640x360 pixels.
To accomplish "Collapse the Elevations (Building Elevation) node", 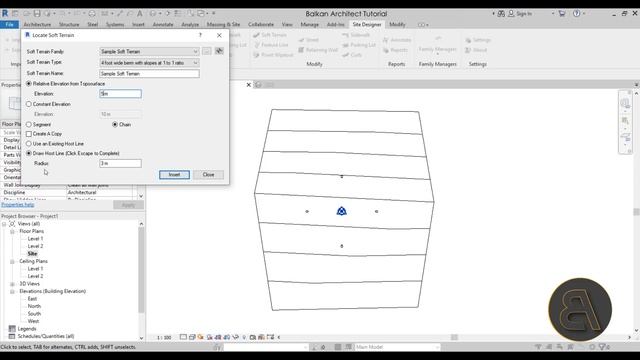I will pyautogui.click(x=12, y=291).
